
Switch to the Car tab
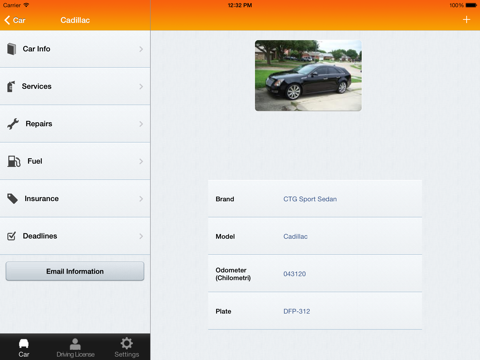pos(24,348)
